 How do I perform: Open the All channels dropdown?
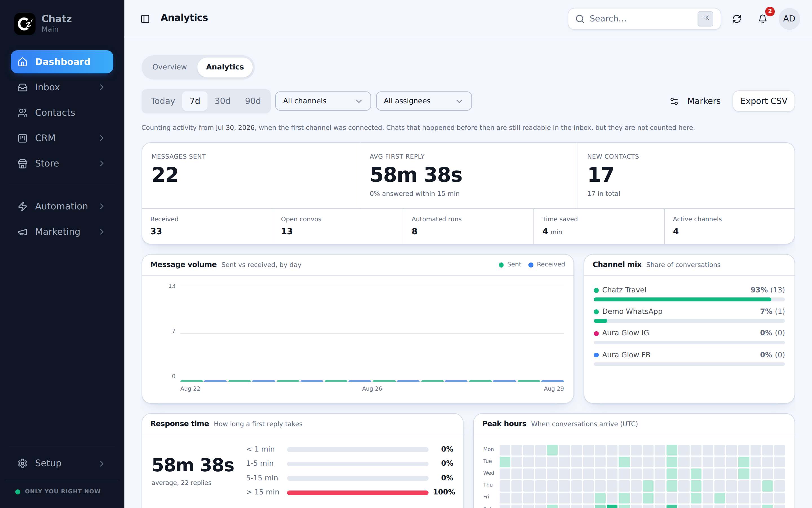click(x=323, y=101)
